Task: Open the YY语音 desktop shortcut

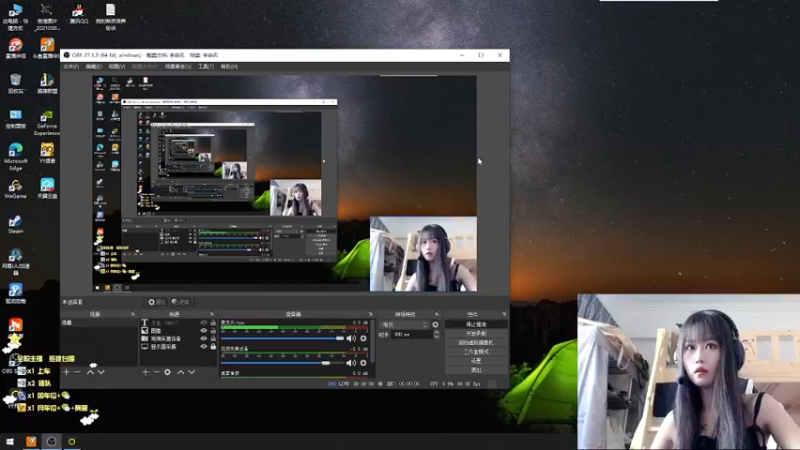Action: (x=47, y=153)
